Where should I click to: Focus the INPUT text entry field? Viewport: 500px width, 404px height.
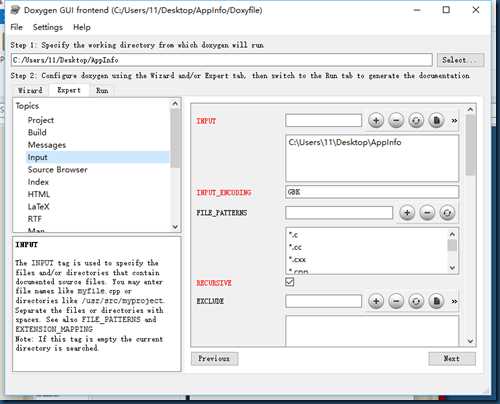tap(323, 120)
